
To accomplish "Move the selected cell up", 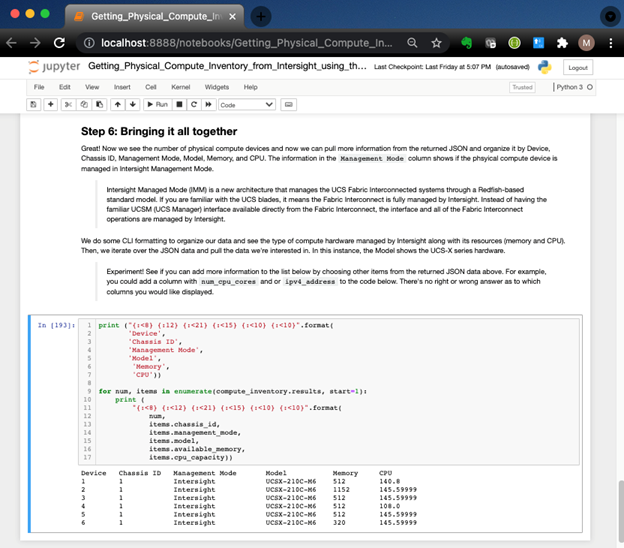I will pyautogui.click(x=117, y=104).
